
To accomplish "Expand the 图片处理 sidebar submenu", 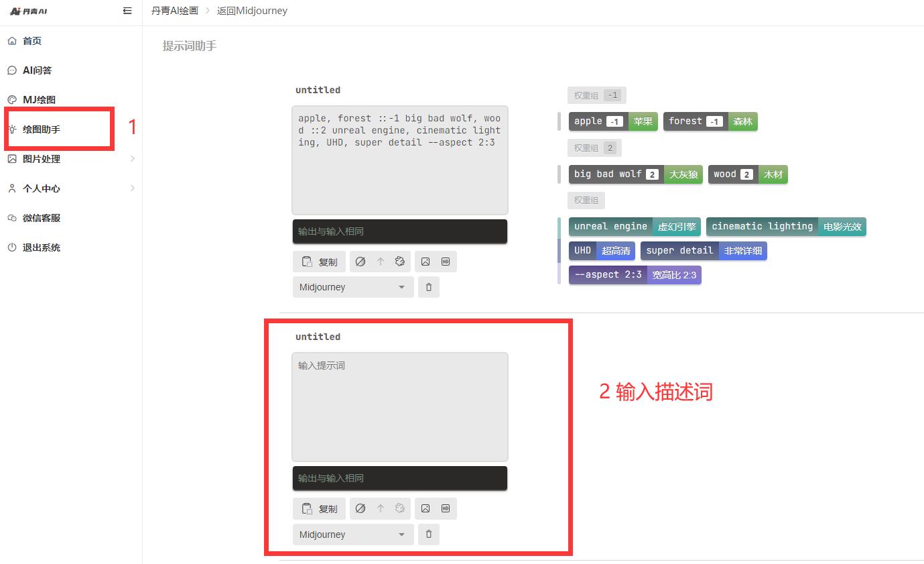I will 70,159.
